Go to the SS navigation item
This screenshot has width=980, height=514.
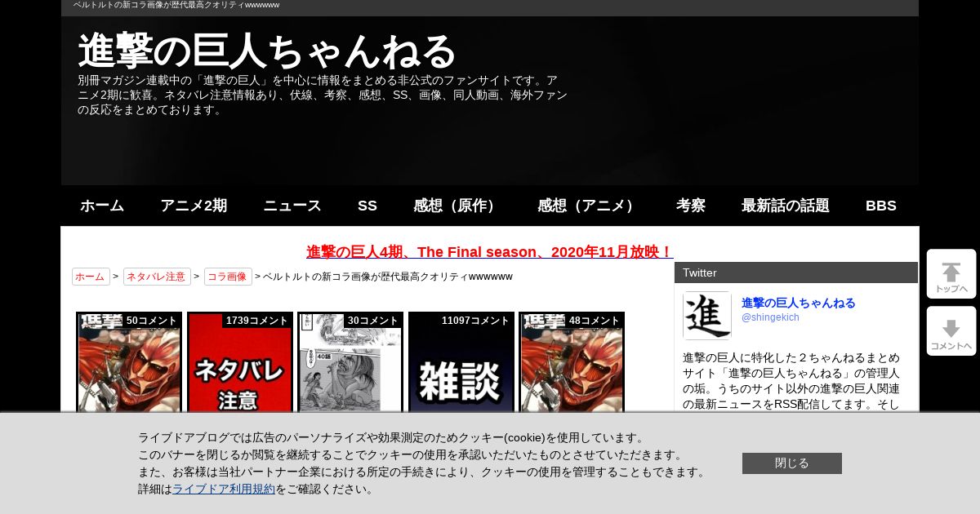pyautogui.click(x=367, y=206)
